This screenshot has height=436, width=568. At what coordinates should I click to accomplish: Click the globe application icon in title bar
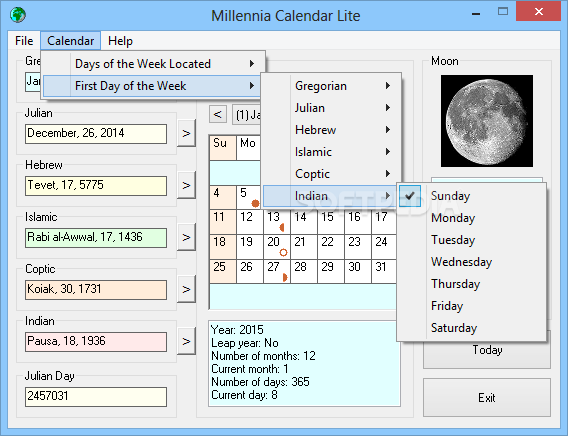click(x=18, y=15)
